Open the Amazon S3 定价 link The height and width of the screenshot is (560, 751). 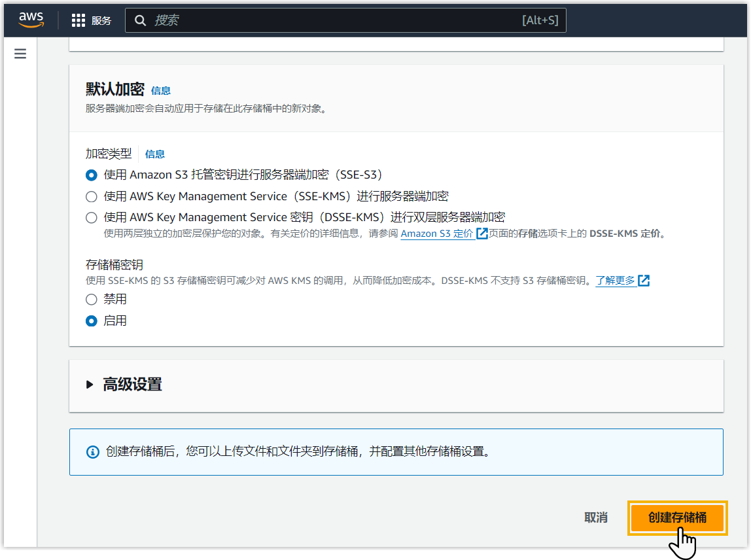click(x=437, y=234)
